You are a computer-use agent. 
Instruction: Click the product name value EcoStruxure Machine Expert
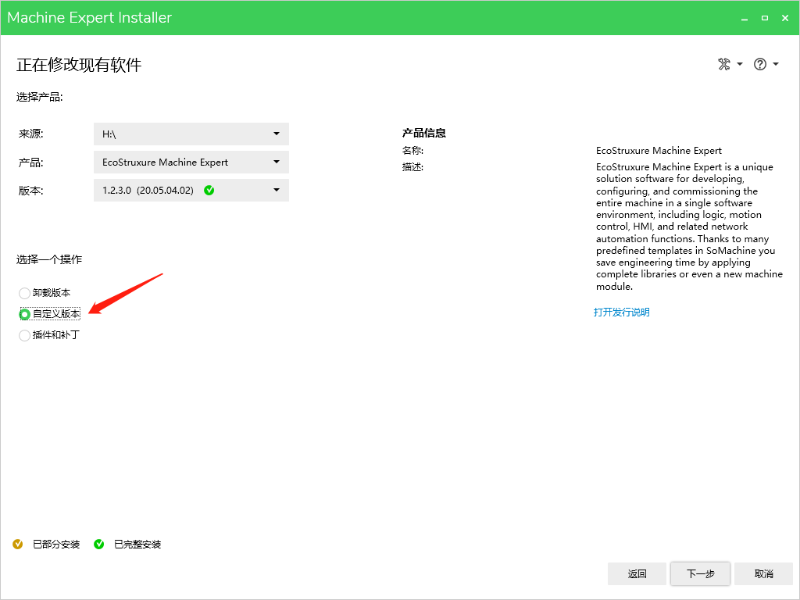(x=659, y=151)
